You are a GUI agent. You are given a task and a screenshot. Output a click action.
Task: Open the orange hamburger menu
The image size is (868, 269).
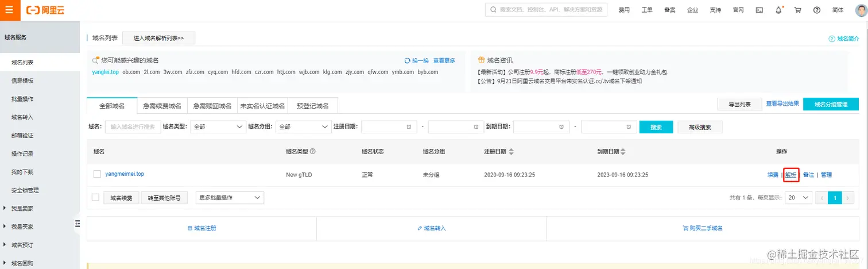(9, 10)
